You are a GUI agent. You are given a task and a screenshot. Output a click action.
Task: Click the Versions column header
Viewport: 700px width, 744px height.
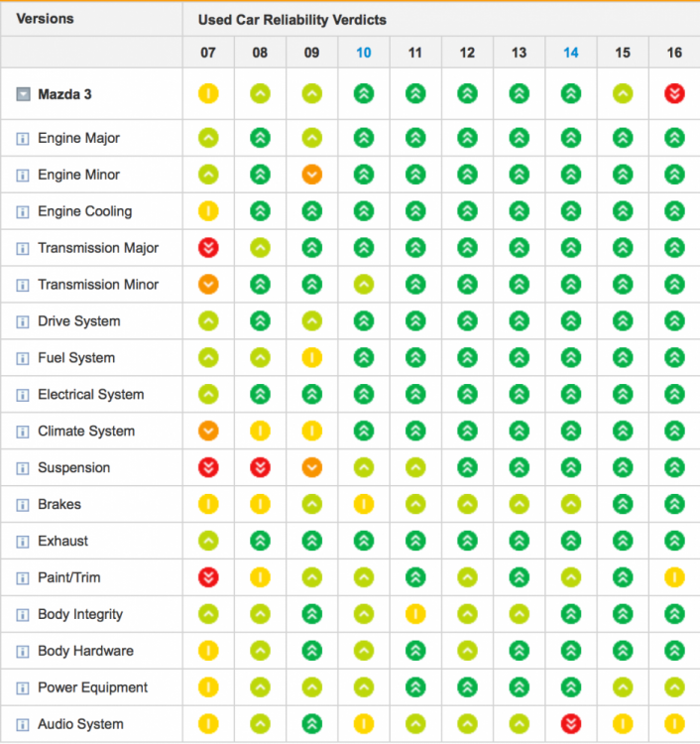click(x=46, y=19)
